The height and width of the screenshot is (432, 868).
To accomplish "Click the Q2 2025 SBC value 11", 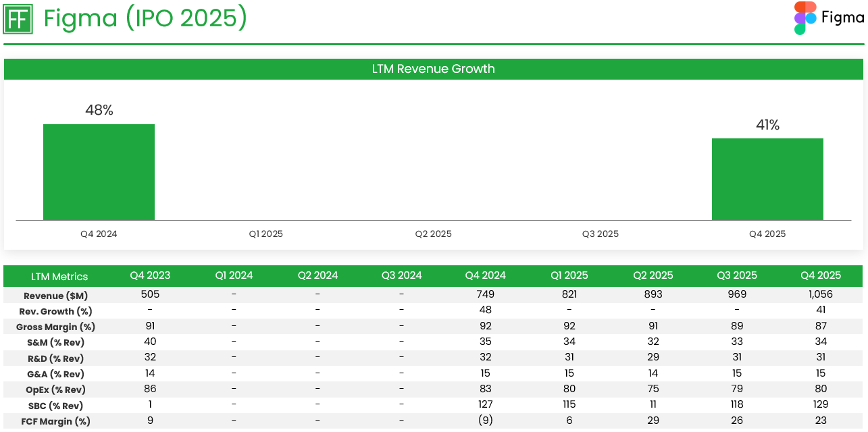I will [x=653, y=404].
